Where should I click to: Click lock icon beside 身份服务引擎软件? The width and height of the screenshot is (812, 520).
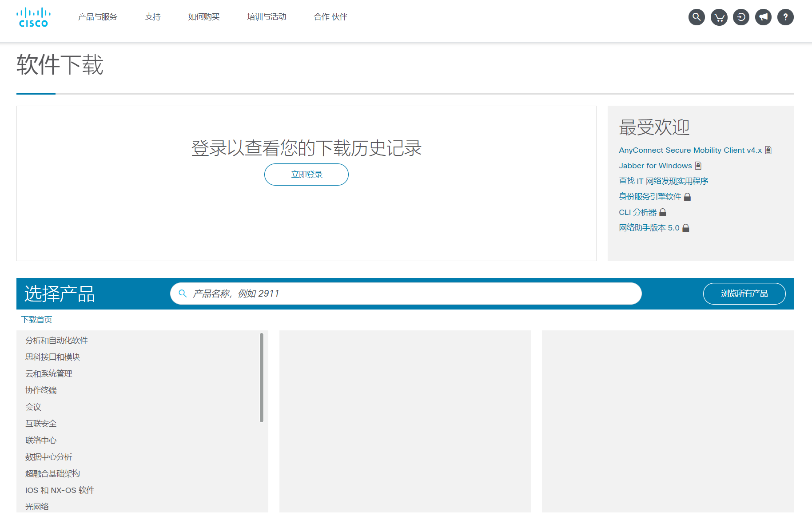[x=687, y=197]
